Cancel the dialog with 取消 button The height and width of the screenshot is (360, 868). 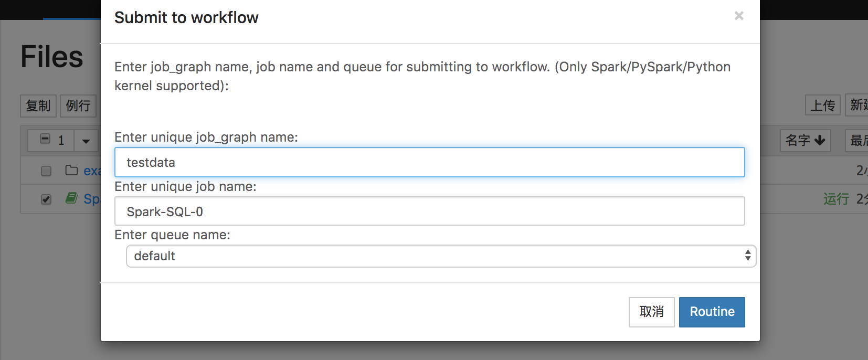651,312
